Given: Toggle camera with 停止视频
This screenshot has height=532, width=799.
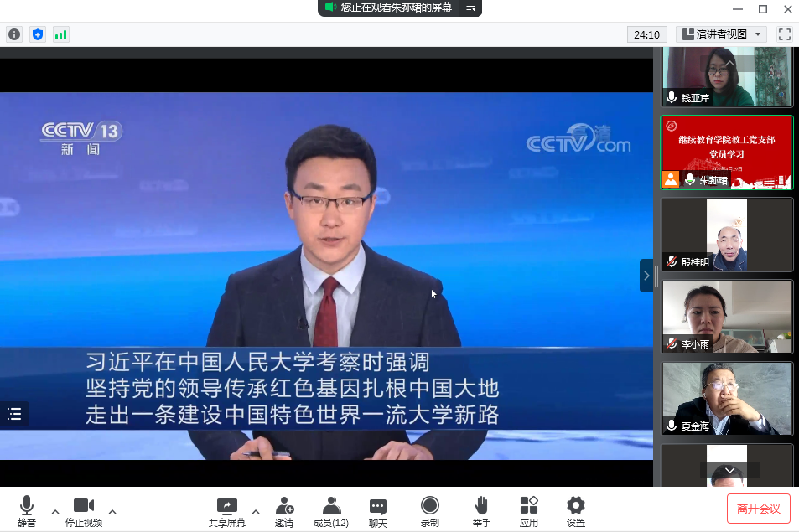Looking at the screenshot, I should click(84, 511).
